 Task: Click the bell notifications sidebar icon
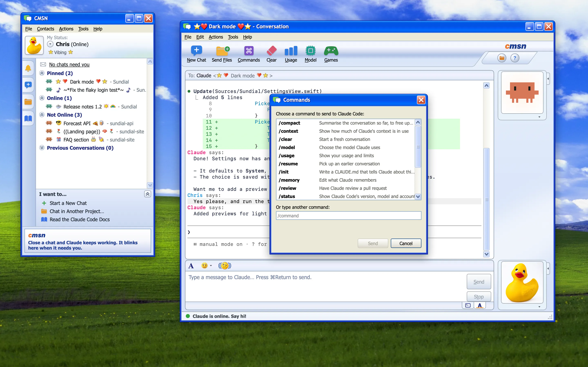(28, 68)
